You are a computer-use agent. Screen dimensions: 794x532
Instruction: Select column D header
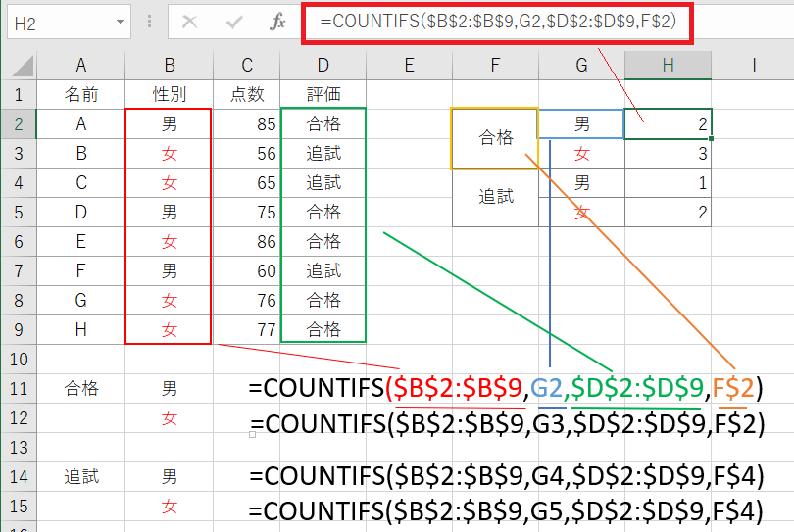coord(323,66)
